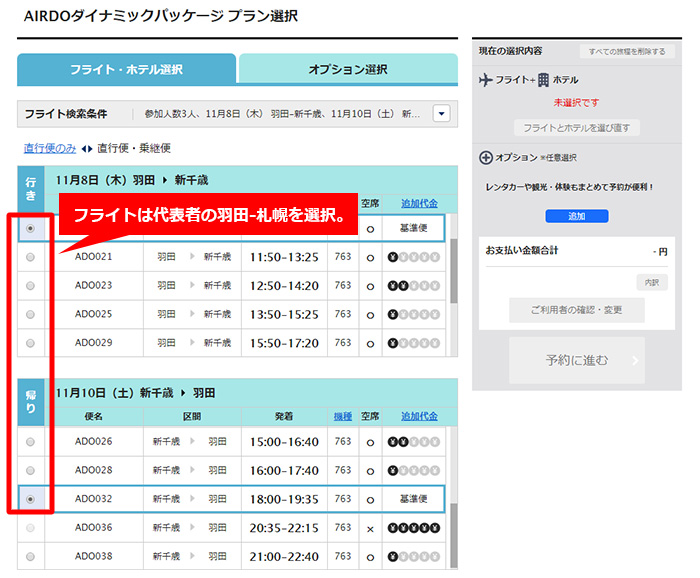Click the ADO029 extra charge yen icons
This screenshot has height=578, width=700.
414,343
